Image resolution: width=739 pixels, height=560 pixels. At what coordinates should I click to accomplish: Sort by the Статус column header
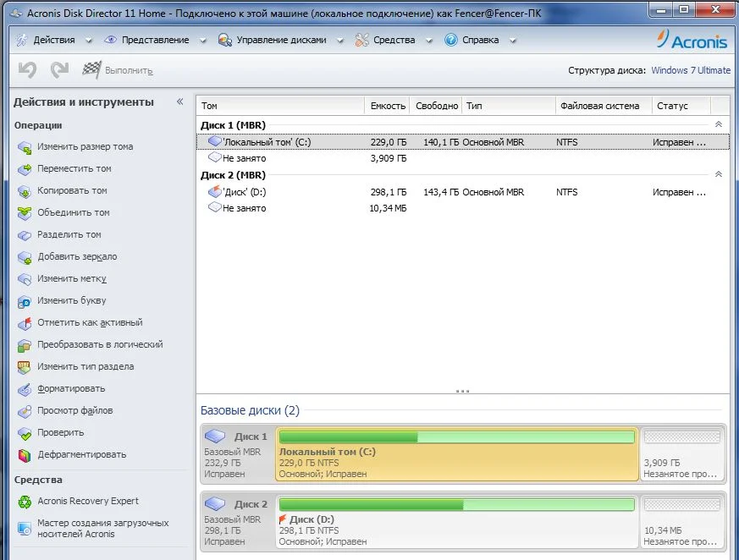point(681,106)
